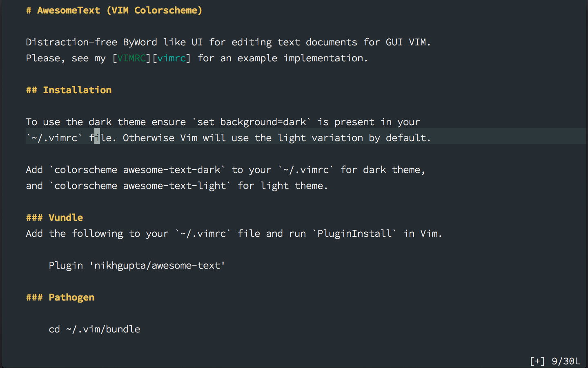
Task: Click the word 'ByWord' in the first paragraph
Action: coord(140,42)
